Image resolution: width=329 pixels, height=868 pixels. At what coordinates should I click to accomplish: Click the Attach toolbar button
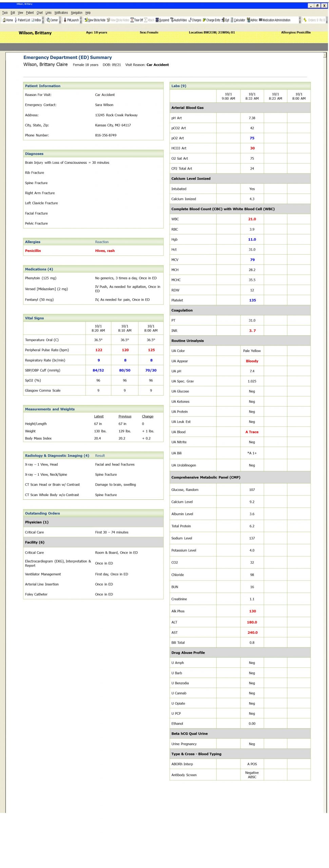pos(149,20)
